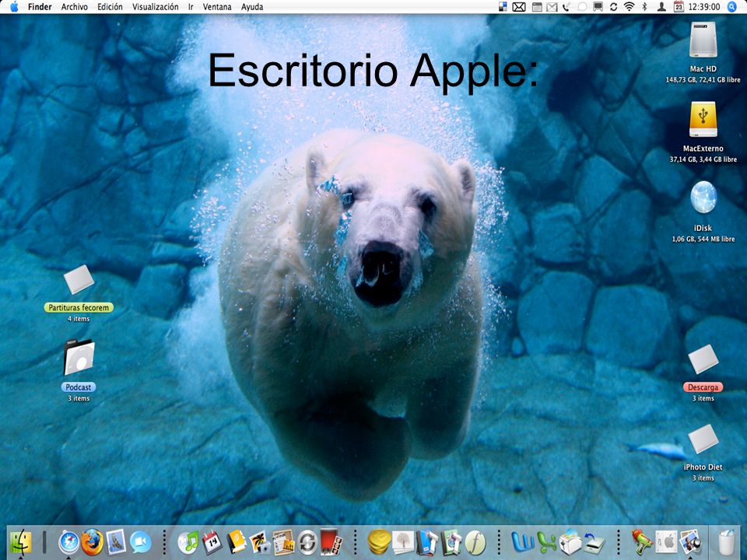747x560 pixels.
Task: Launch Safari from the Dock
Action: (68, 542)
